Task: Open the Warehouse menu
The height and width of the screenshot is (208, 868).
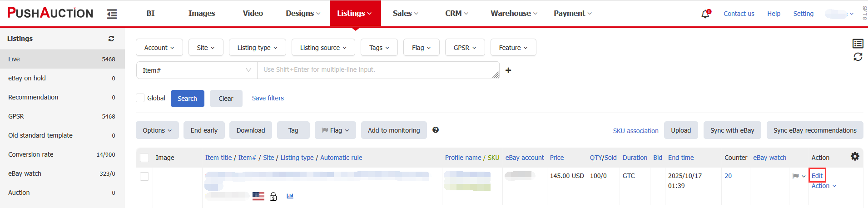Action: 514,13
